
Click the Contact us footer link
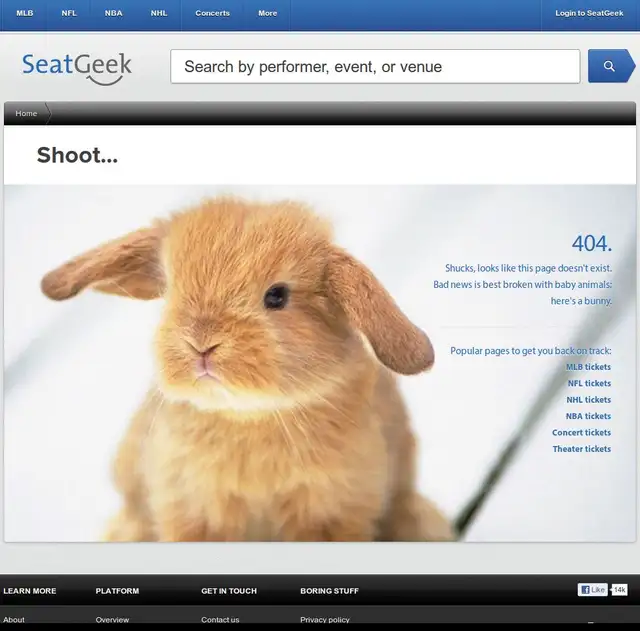pos(220,620)
